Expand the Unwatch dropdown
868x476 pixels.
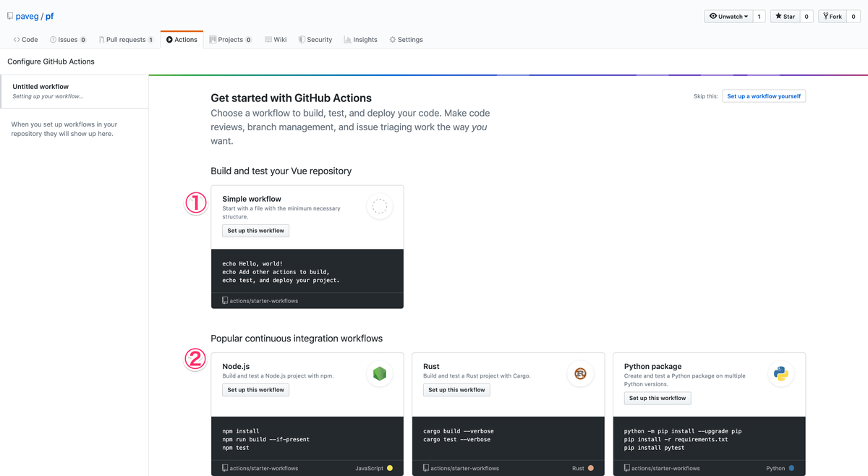coord(728,16)
